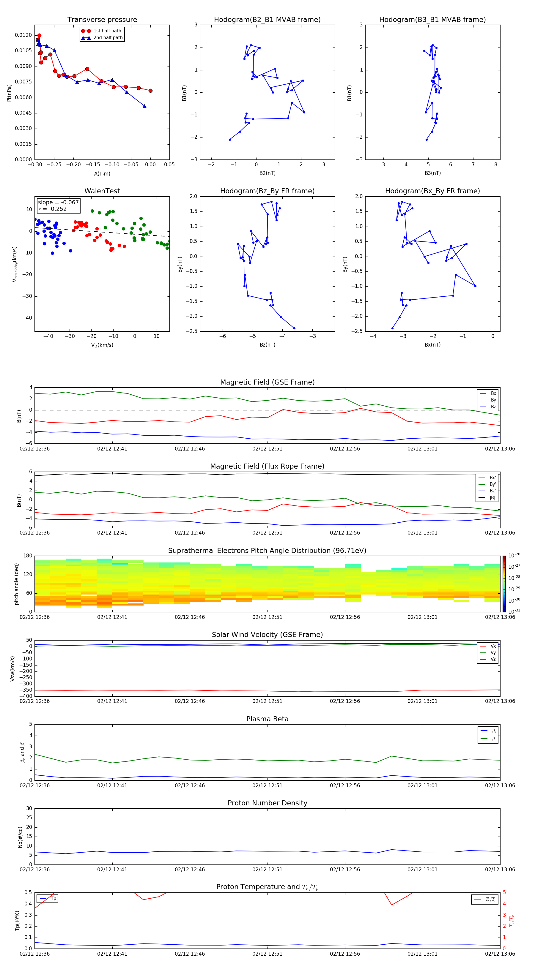This screenshot has width=535, height=980.
Task: Select "Bz'" in Flux Rope legend
Action: coord(487,491)
